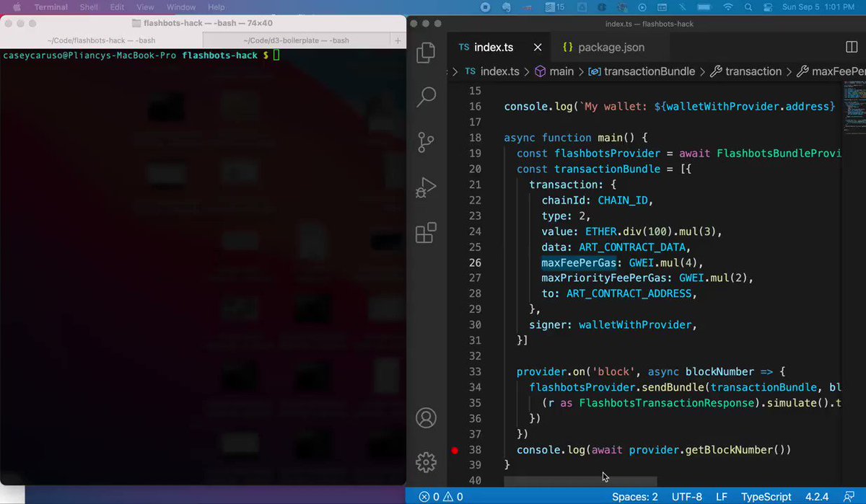Open the Window menu
866x504 pixels.
181,7
